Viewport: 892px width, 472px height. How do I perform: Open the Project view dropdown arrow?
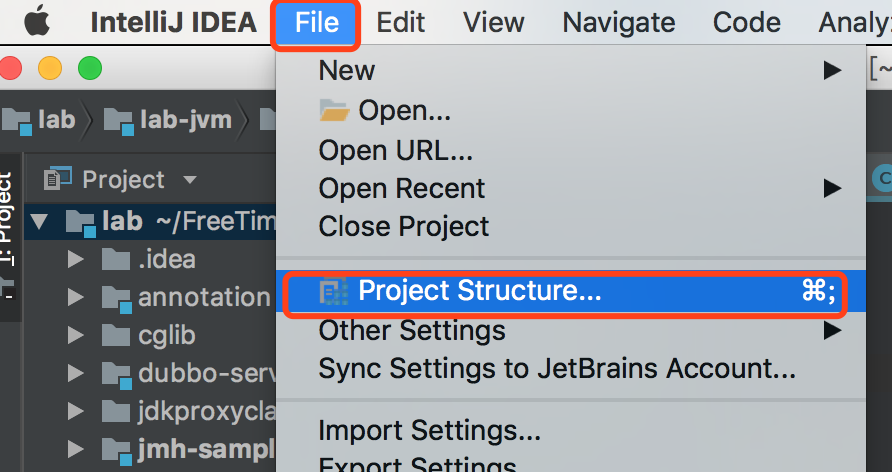189,180
